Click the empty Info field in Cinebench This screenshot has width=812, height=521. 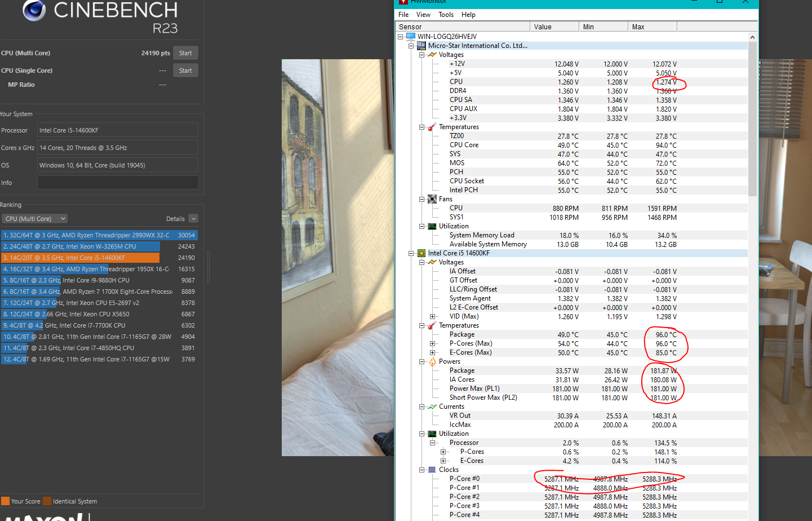click(118, 183)
